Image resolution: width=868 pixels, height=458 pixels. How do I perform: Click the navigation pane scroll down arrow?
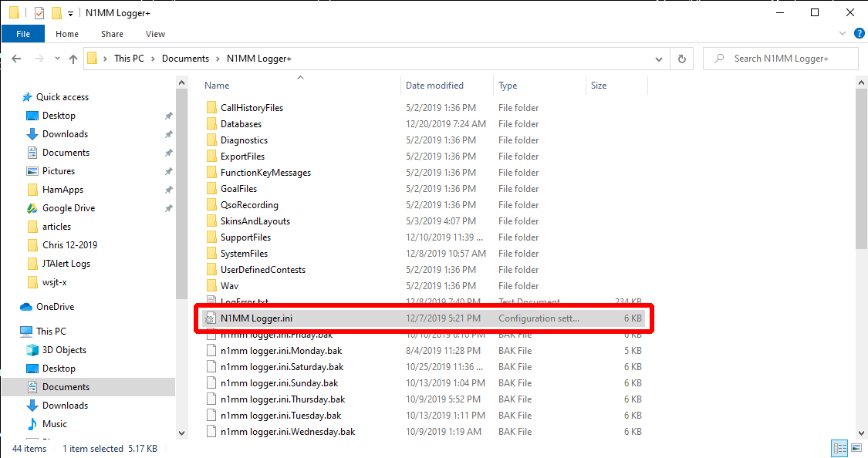[x=181, y=433]
